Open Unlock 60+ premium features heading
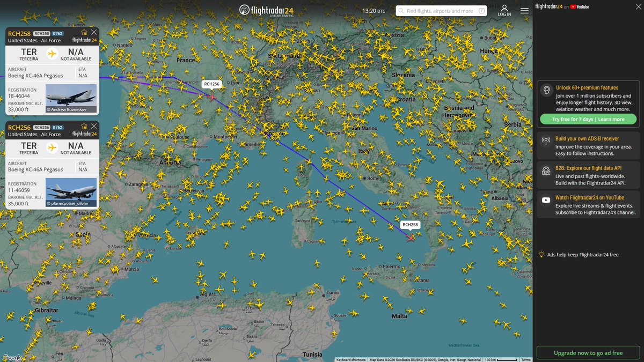The image size is (644, 362). [587, 87]
